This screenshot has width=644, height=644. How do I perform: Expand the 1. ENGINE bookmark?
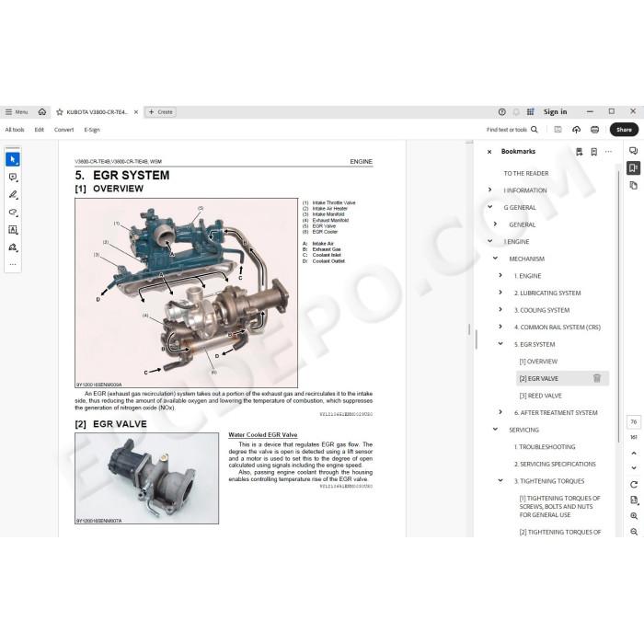click(x=500, y=275)
